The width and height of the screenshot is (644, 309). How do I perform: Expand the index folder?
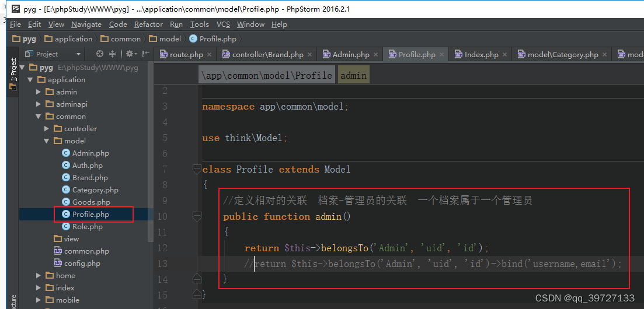[x=39, y=288]
